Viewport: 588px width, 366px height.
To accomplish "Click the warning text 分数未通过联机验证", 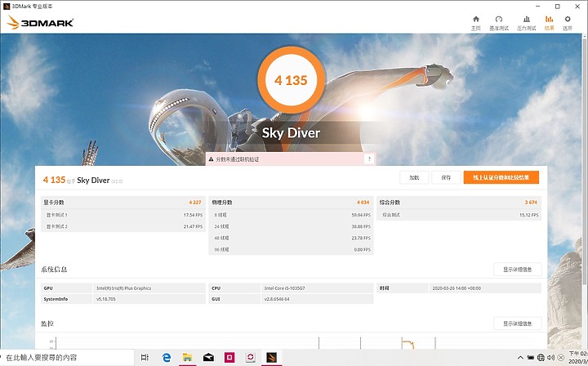I will [238, 159].
